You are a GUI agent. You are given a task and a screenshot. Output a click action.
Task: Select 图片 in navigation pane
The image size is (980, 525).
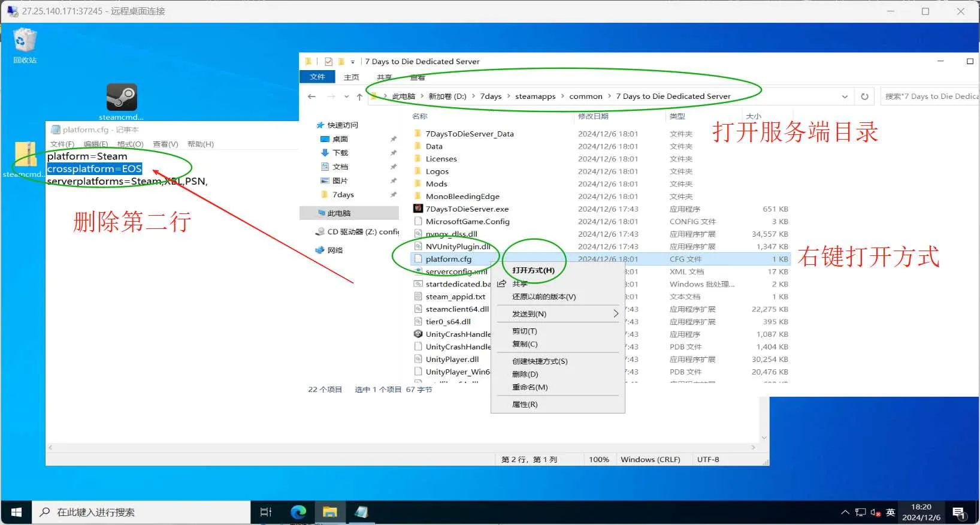[340, 180]
